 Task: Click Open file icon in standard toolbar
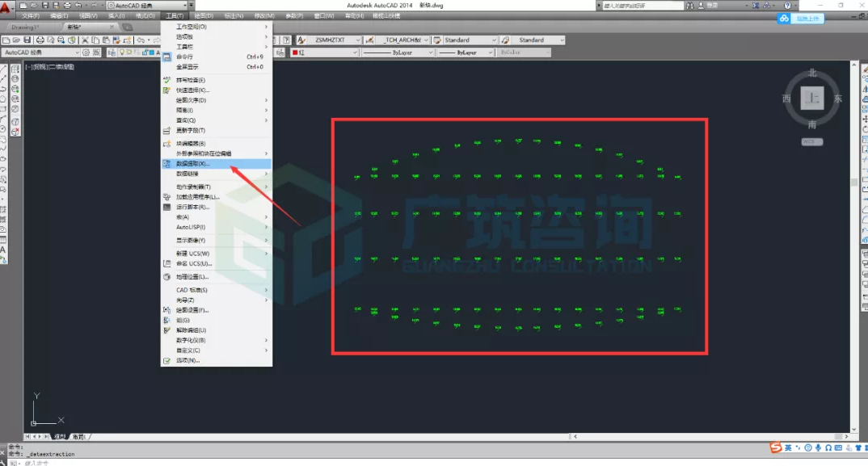pyautogui.click(x=17, y=40)
